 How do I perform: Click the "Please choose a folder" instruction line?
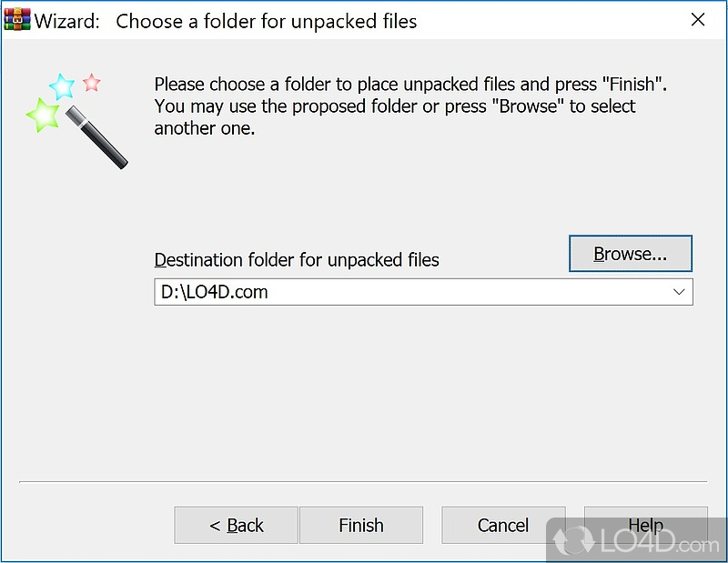pyautogui.click(x=410, y=85)
